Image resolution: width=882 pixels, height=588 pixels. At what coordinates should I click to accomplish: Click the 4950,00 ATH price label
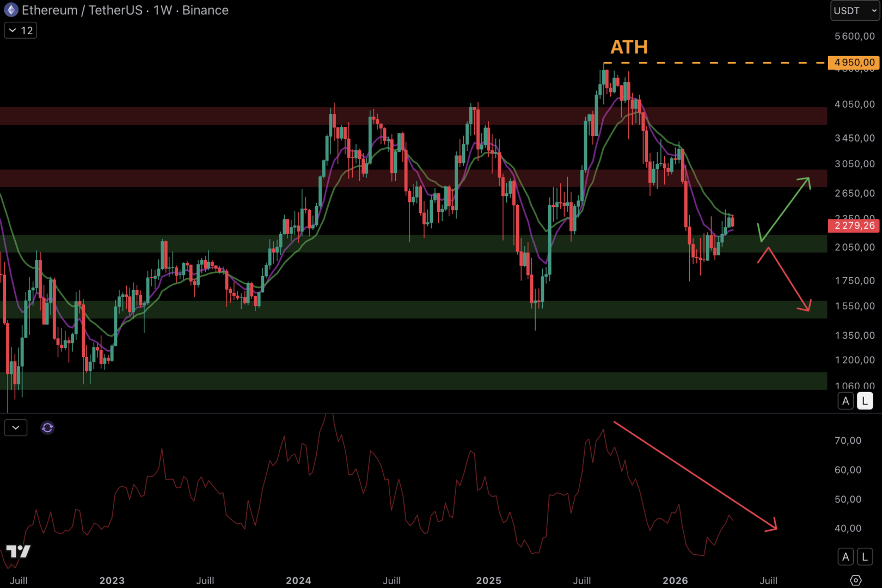click(x=853, y=63)
